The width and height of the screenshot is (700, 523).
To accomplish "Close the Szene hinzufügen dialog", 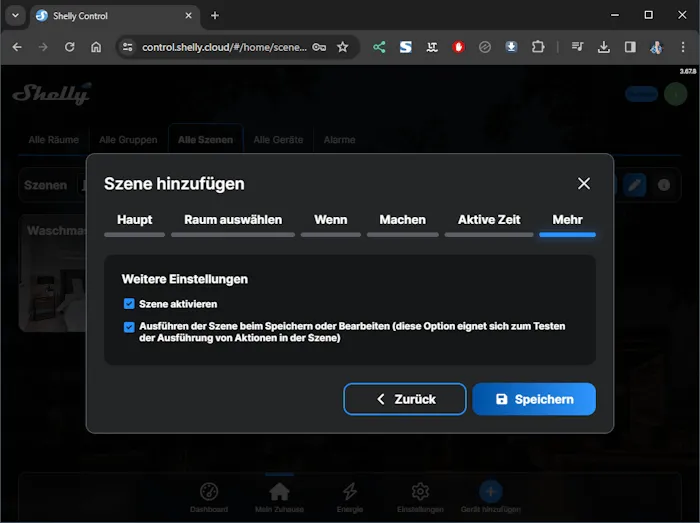I will (x=584, y=183).
